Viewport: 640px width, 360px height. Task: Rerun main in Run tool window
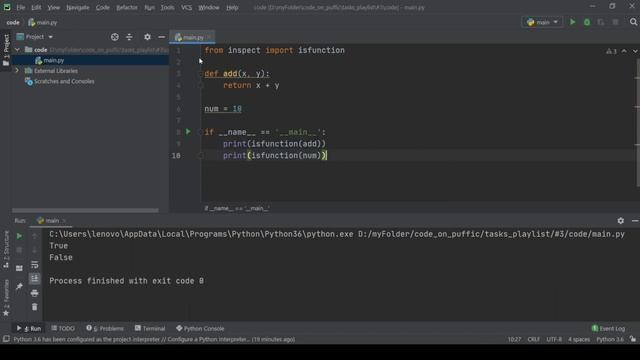pyautogui.click(x=19, y=236)
